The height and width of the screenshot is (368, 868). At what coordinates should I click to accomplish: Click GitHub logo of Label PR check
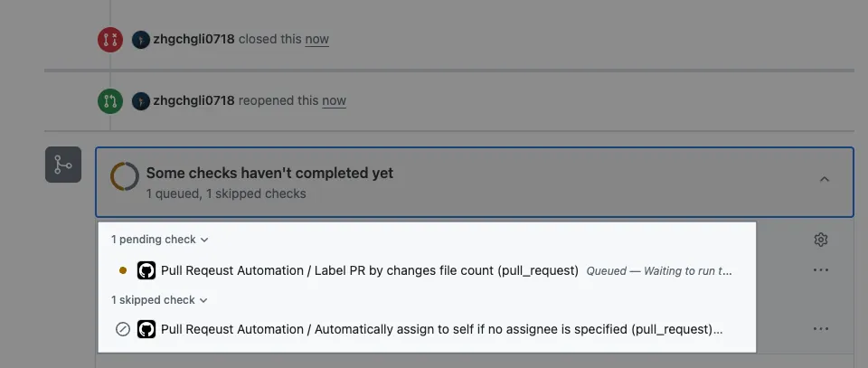(146, 270)
